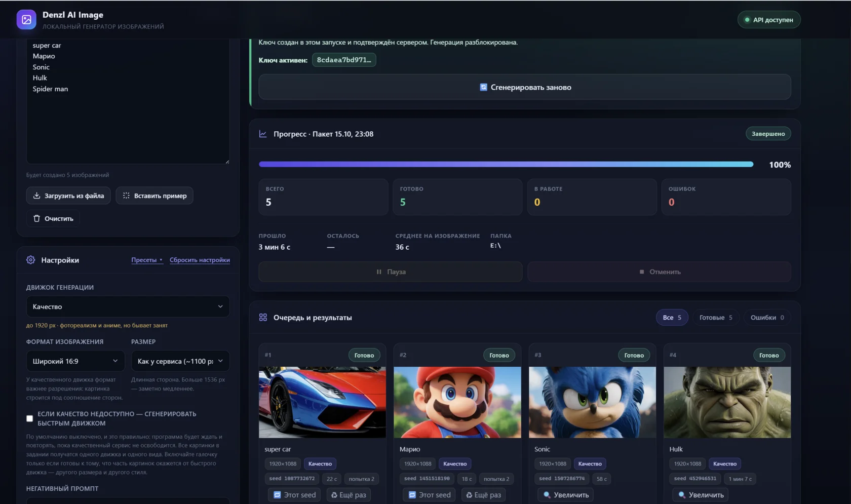Click the refresh icon in Сгенерировать заново

pos(483,87)
